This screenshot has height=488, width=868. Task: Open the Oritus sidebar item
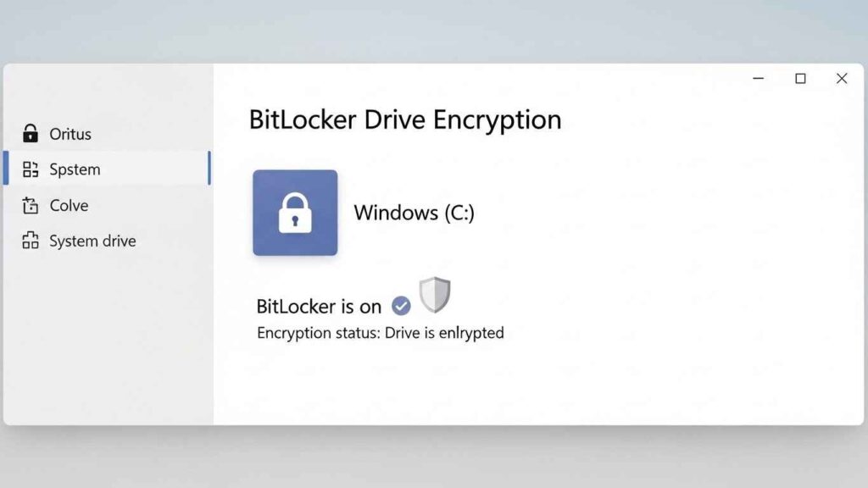pos(70,134)
